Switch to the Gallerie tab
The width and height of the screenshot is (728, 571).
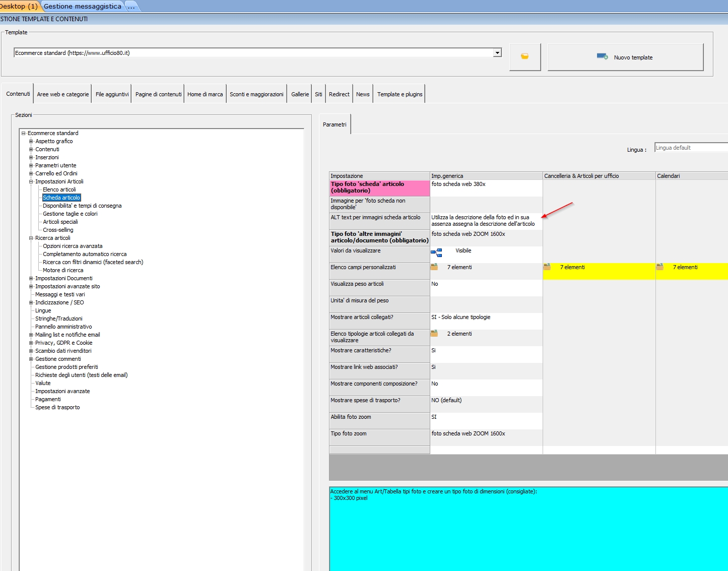[300, 94]
